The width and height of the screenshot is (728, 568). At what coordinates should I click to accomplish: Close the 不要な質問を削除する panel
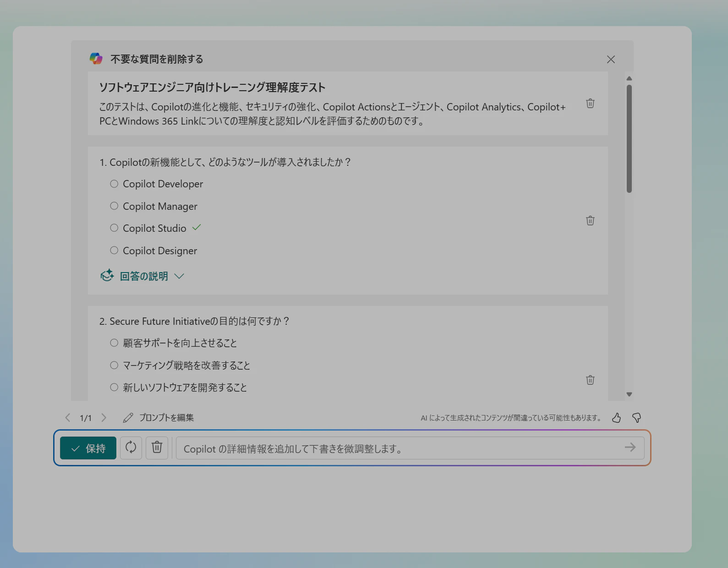pyautogui.click(x=611, y=59)
